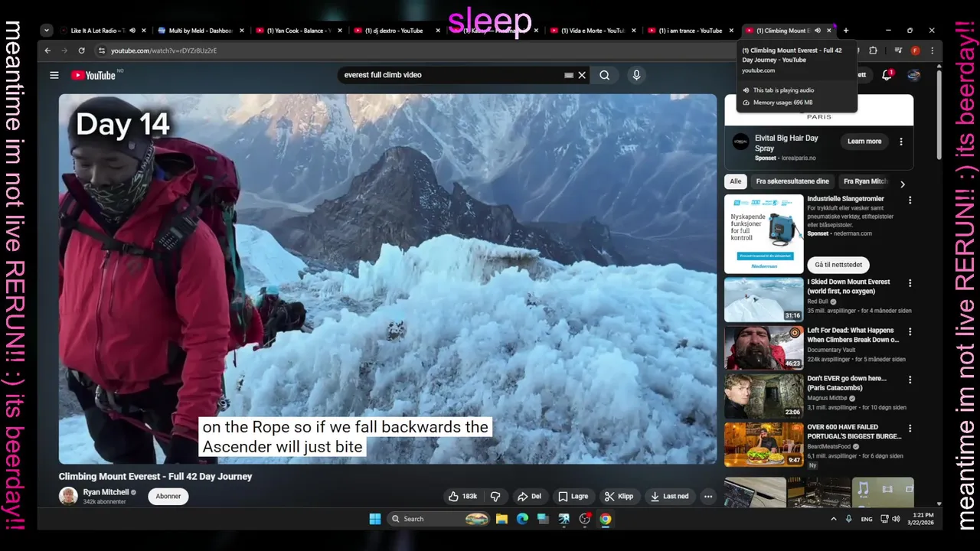This screenshot has height=551, width=980.
Task: Open the ENG language selector in the tray
Action: (867, 519)
